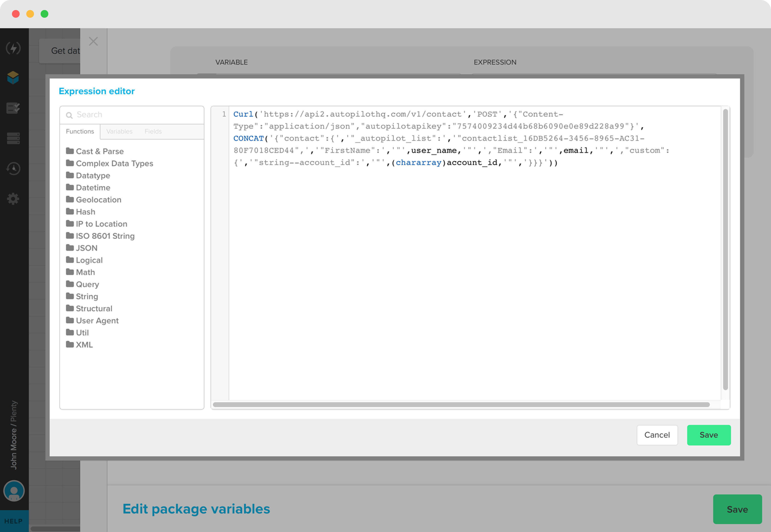The height and width of the screenshot is (532, 771).
Task: Open the Util functions folder
Action: coord(77,332)
